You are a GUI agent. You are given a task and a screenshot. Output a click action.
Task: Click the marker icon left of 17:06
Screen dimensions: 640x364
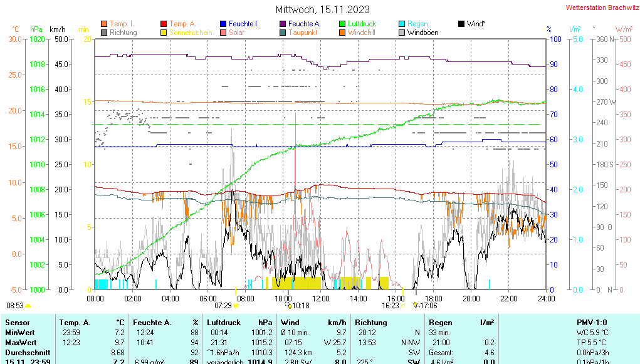415,306
